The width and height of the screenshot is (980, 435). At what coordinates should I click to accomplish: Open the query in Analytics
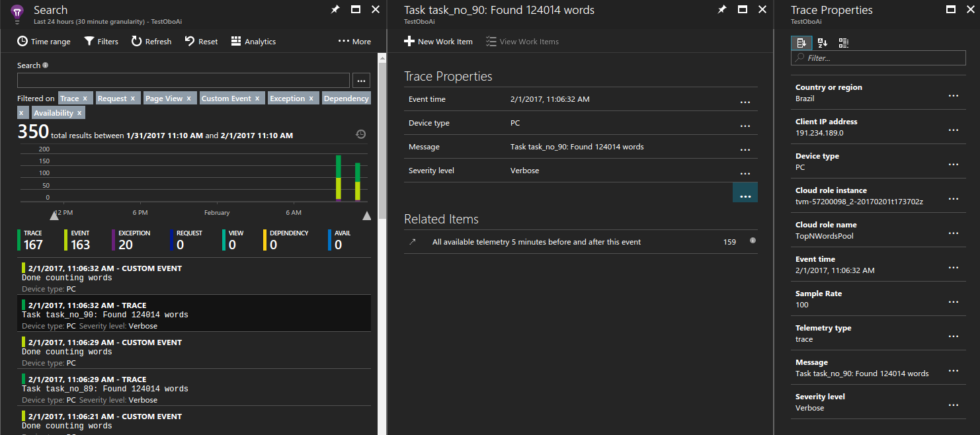[253, 41]
